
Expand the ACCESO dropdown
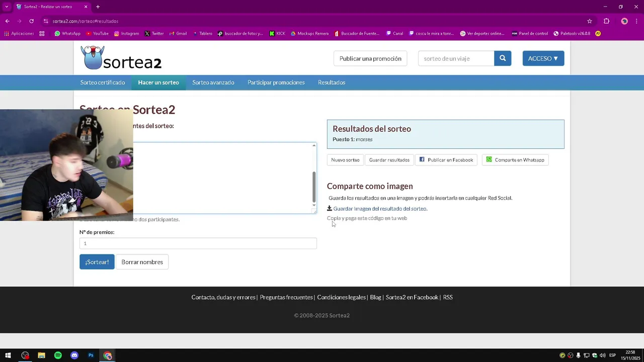543,58
